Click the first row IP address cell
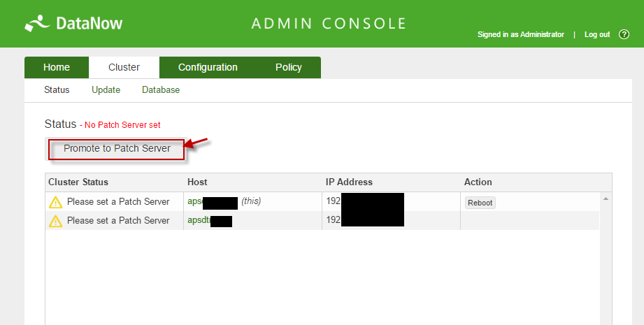Image resolution: width=644 pixels, height=325 pixels. (x=391, y=201)
